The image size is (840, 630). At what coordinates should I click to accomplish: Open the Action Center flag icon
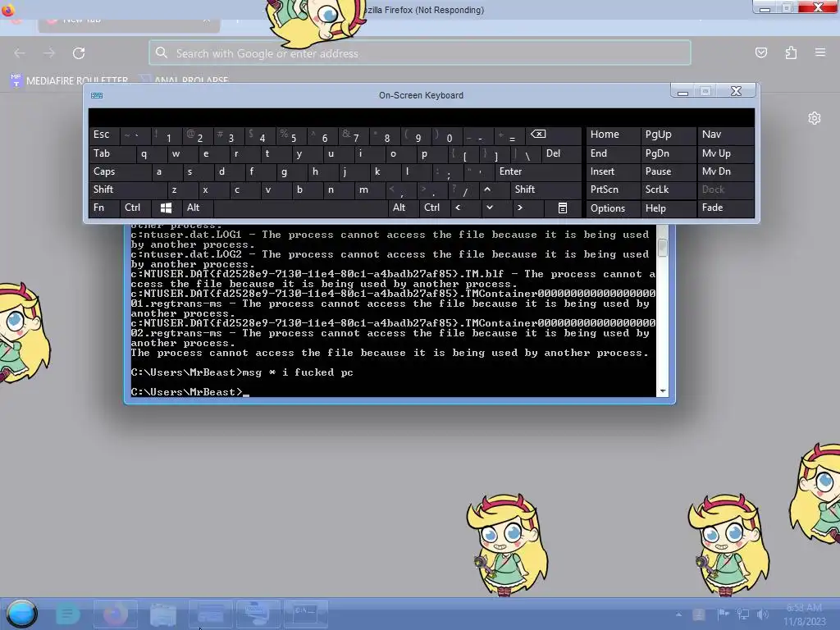pos(723,614)
